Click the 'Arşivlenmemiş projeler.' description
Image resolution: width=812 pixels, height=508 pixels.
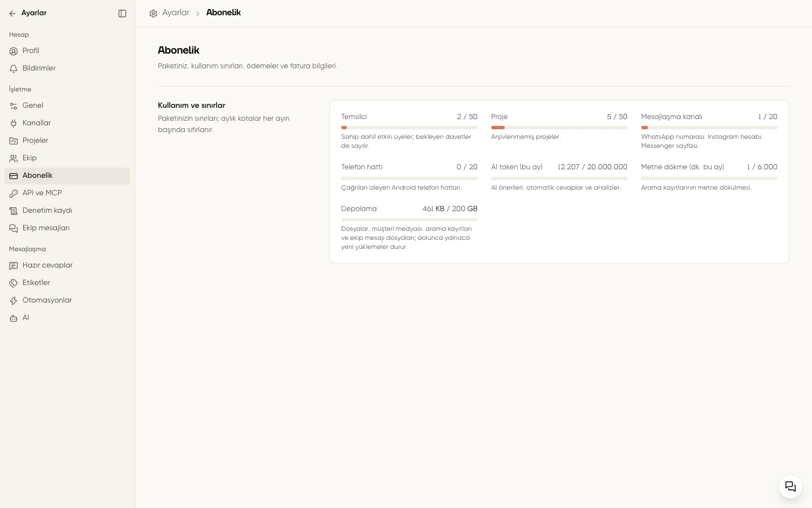pyautogui.click(x=526, y=137)
